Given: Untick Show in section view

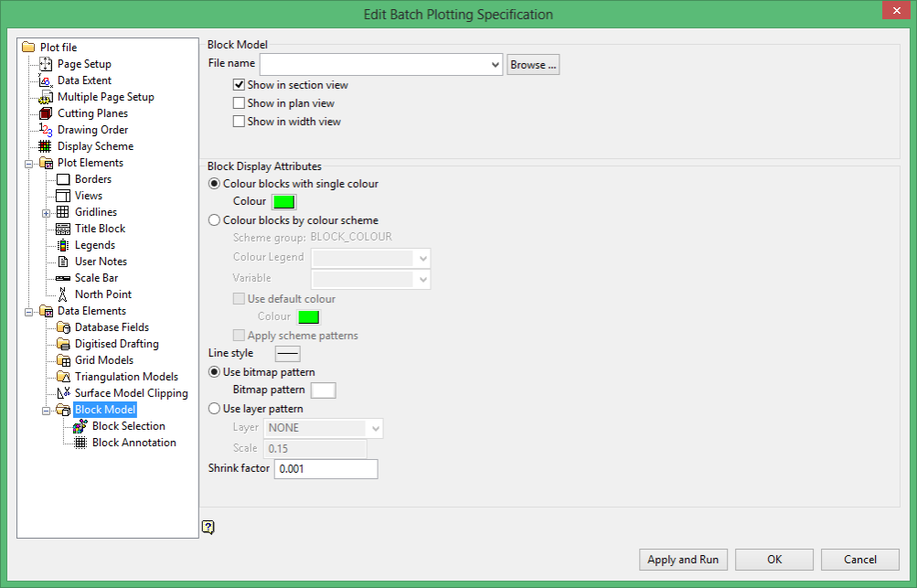Looking at the screenshot, I should pyautogui.click(x=239, y=85).
